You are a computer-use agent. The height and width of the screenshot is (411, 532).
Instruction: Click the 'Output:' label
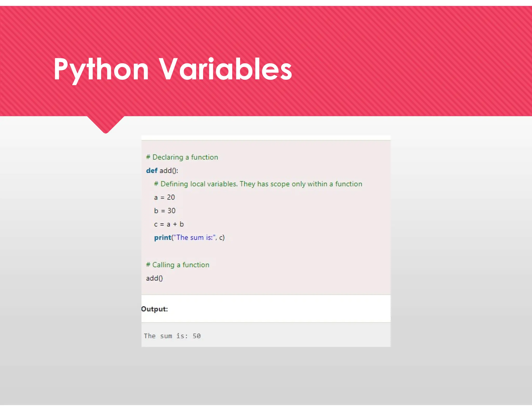coord(155,309)
